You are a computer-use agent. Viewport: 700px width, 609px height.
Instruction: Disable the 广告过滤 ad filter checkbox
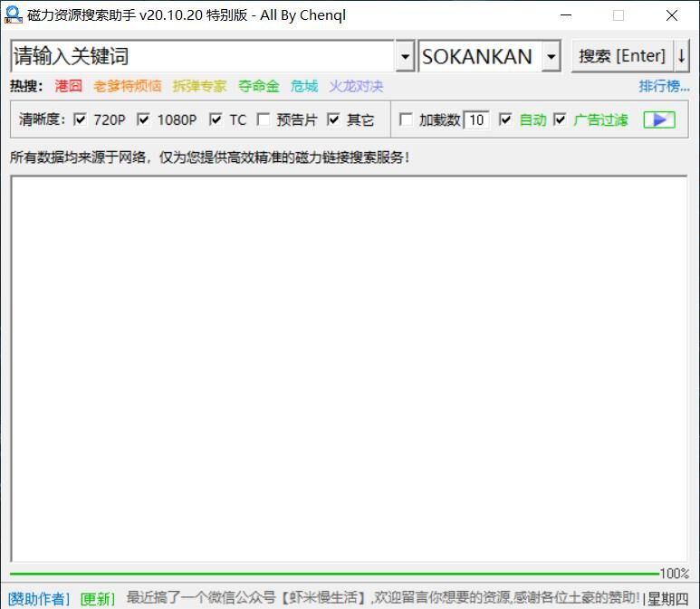[x=560, y=119]
